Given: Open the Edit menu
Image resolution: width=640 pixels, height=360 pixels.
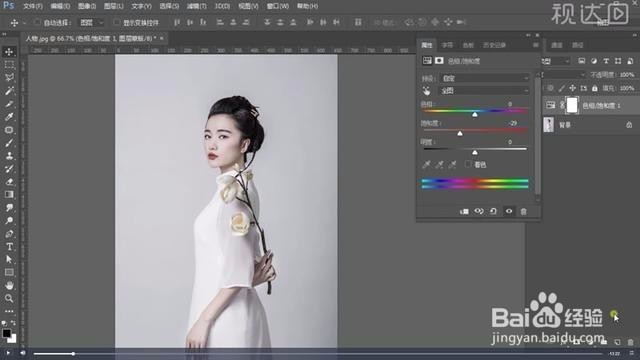Looking at the screenshot, I should 60,6.
